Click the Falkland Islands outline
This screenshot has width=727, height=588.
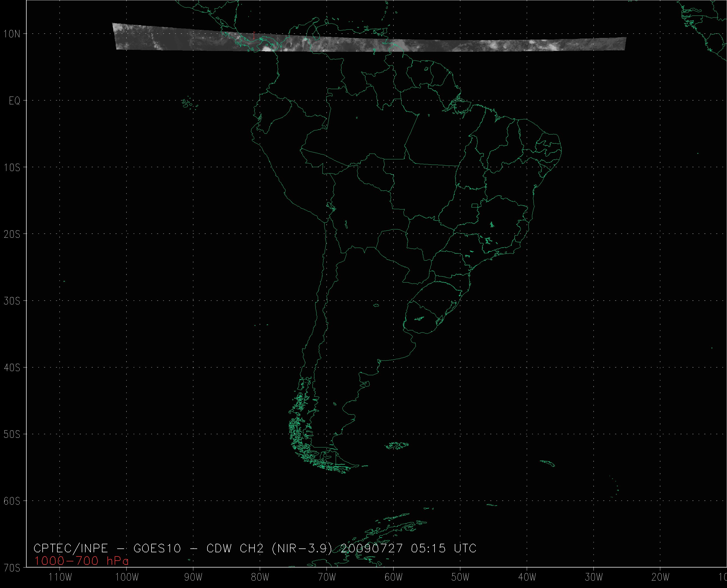tap(397, 446)
